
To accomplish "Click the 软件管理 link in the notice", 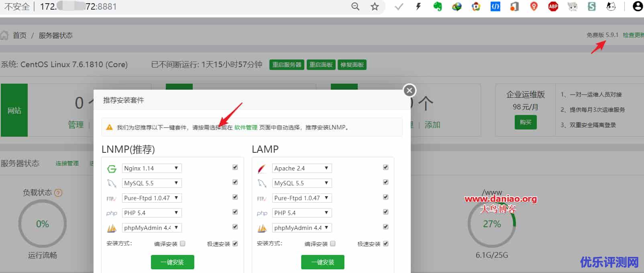I will [246, 127].
